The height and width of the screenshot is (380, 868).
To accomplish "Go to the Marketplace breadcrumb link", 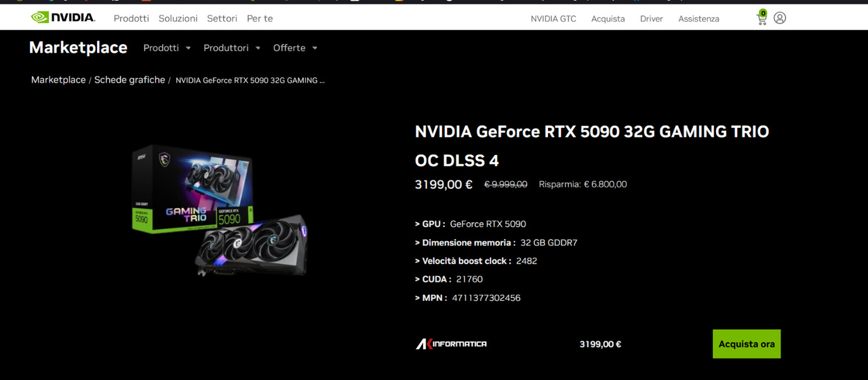I will pos(58,80).
